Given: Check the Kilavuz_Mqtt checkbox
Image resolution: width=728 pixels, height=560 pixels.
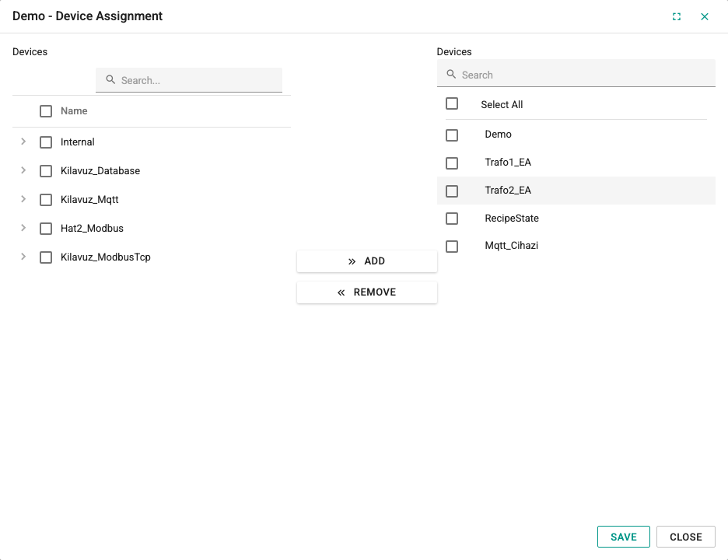Looking at the screenshot, I should pos(46,200).
